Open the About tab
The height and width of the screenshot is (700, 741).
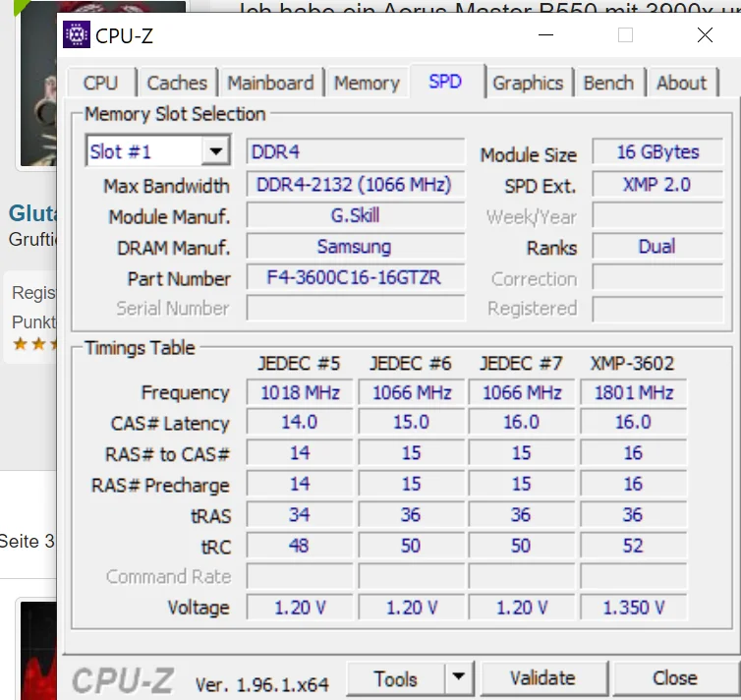(682, 84)
